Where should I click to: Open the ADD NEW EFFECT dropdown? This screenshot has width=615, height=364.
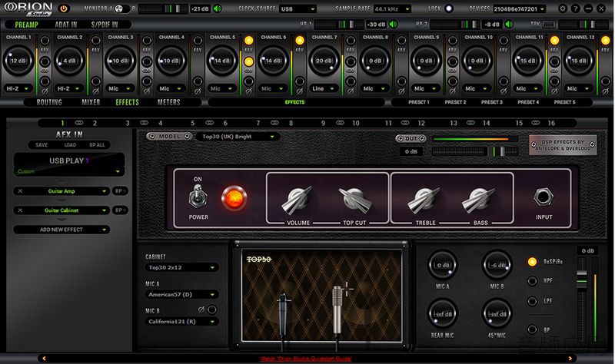point(61,230)
